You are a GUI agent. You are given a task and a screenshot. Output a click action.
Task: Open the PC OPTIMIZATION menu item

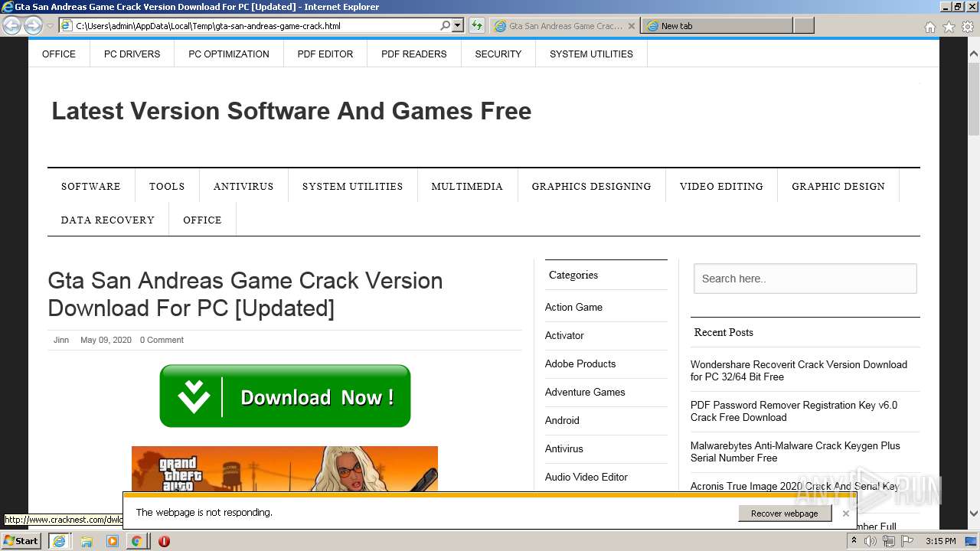pyautogui.click(x=229, y=54)
